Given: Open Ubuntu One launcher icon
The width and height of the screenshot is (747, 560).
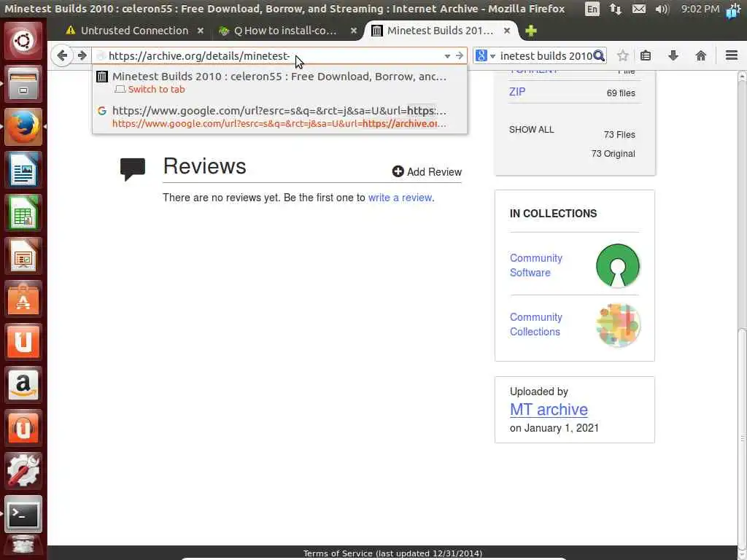Looking at the screenshot, I should pos(23,341).
